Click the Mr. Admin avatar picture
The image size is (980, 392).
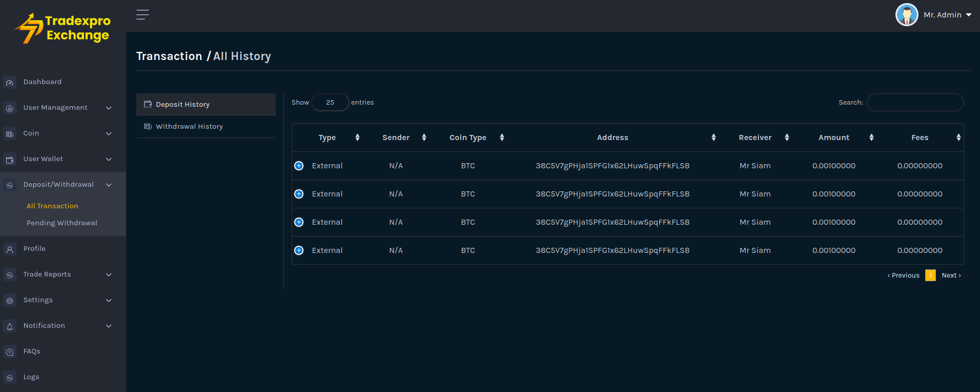[906, 15]
